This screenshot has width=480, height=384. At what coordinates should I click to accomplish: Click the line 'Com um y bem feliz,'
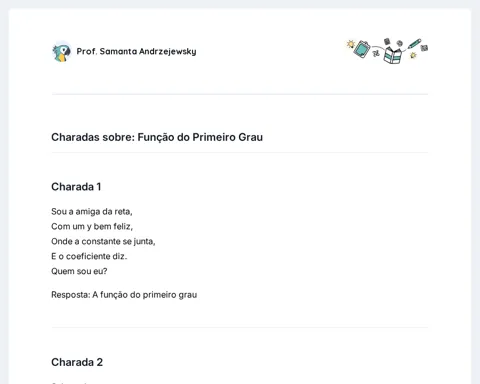92,226
